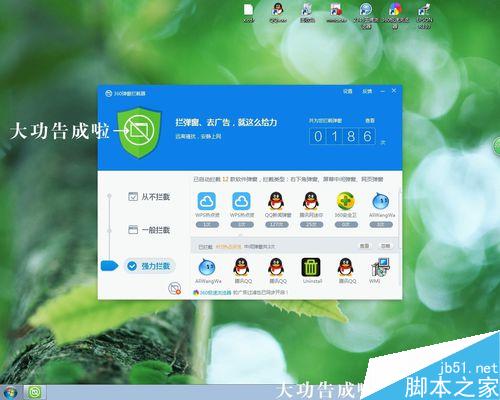Viewport: 500px width, 400px height.
Task: Click the green 360 icon on the taskbar
Action: click(x=35, y=392)
